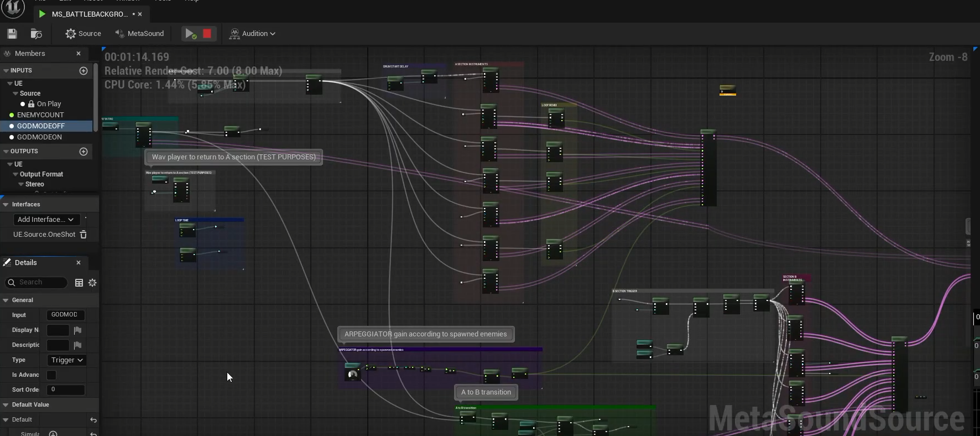Reset Default to its default value

(93, 421)
